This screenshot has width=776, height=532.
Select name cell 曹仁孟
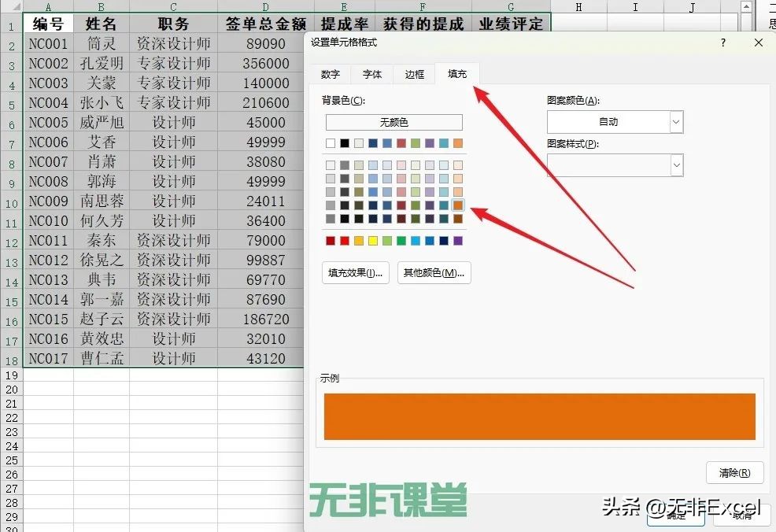point(101,358)
